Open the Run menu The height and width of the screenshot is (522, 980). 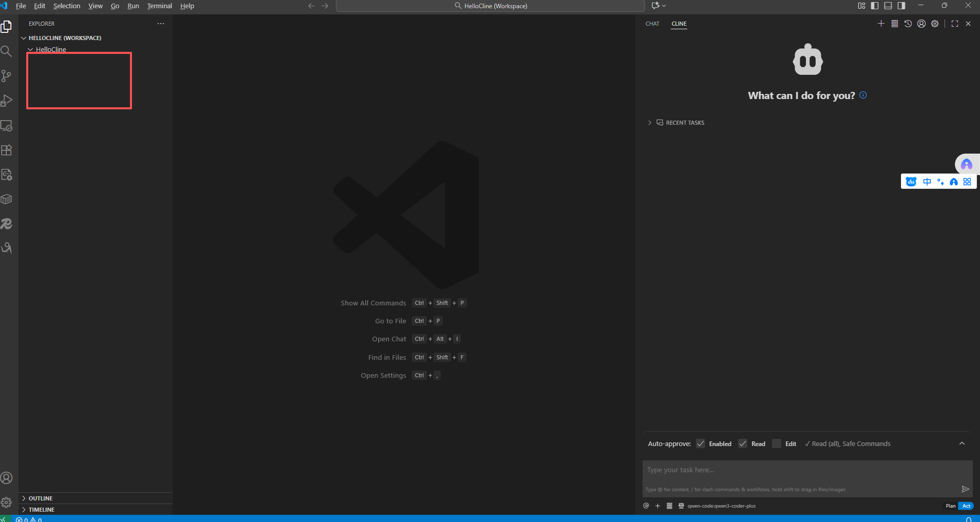tap(133, 6)
